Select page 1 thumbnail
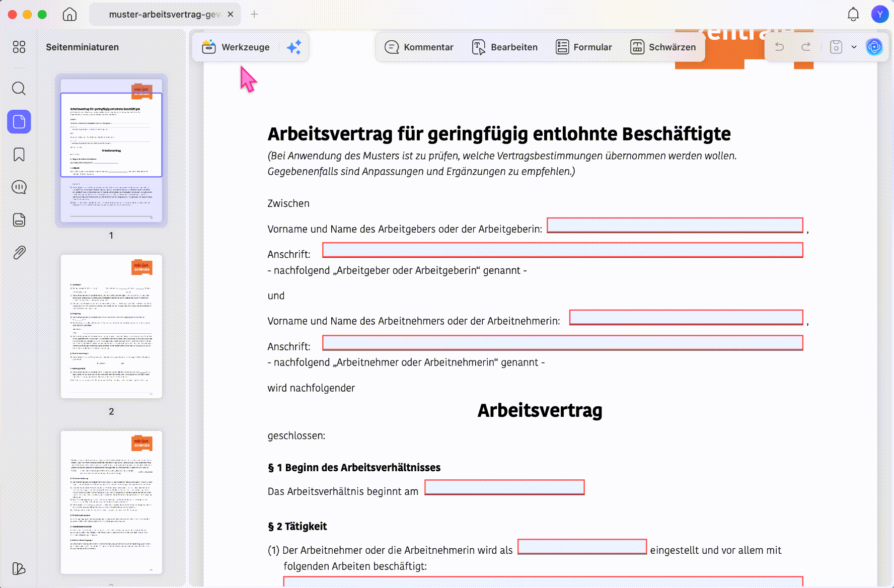The height and width of the screenshot is (588, 894). 111,151
